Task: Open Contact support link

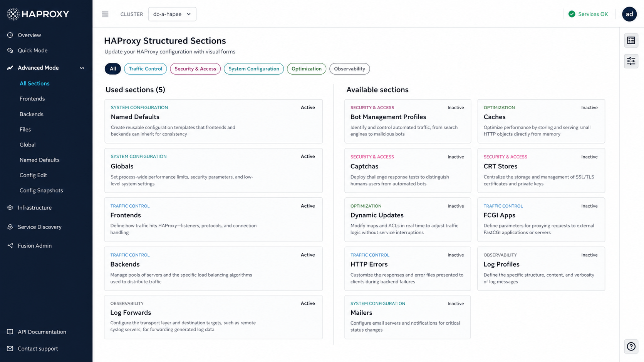Action: 38,349
